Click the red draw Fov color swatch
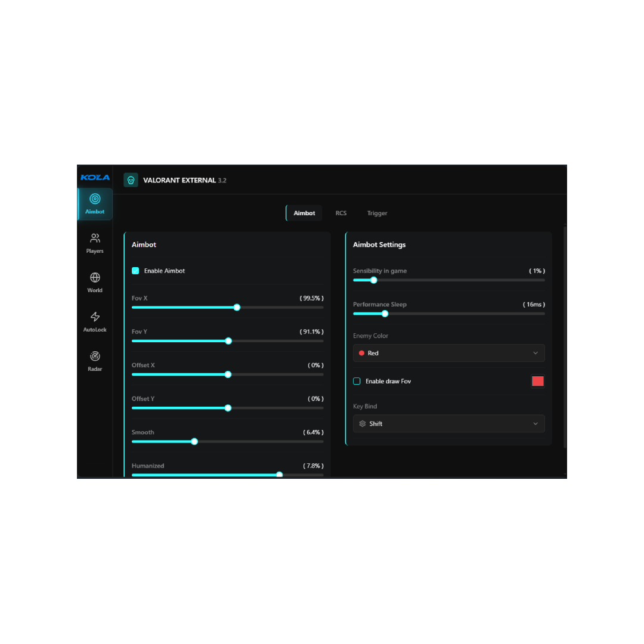Screen dimensions: 644x644 [x=537, y=381]
